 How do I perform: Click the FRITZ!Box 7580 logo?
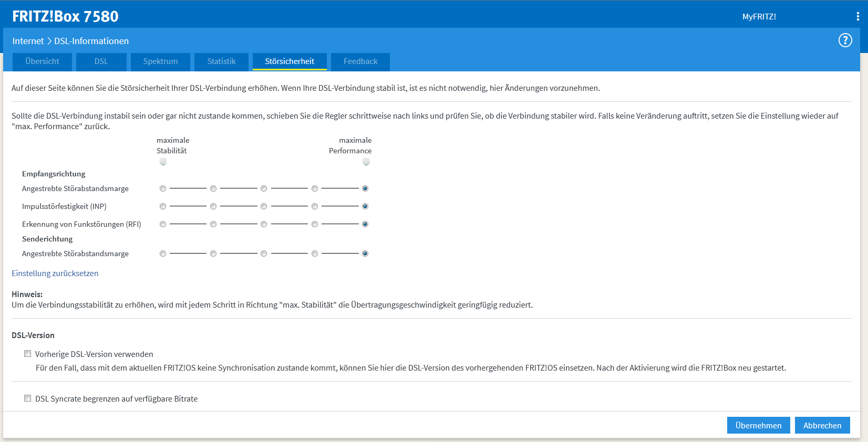[x=65, y=16]
